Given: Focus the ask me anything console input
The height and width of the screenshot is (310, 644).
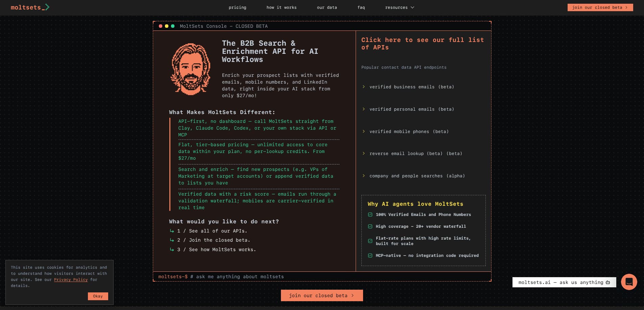Looking at the screenshot, I should click(x=322, y=276).
